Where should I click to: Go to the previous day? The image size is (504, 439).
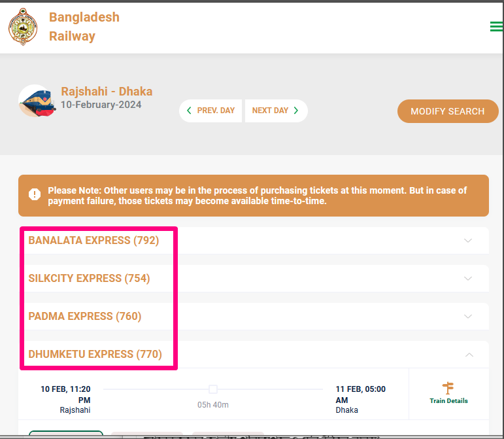210,111
